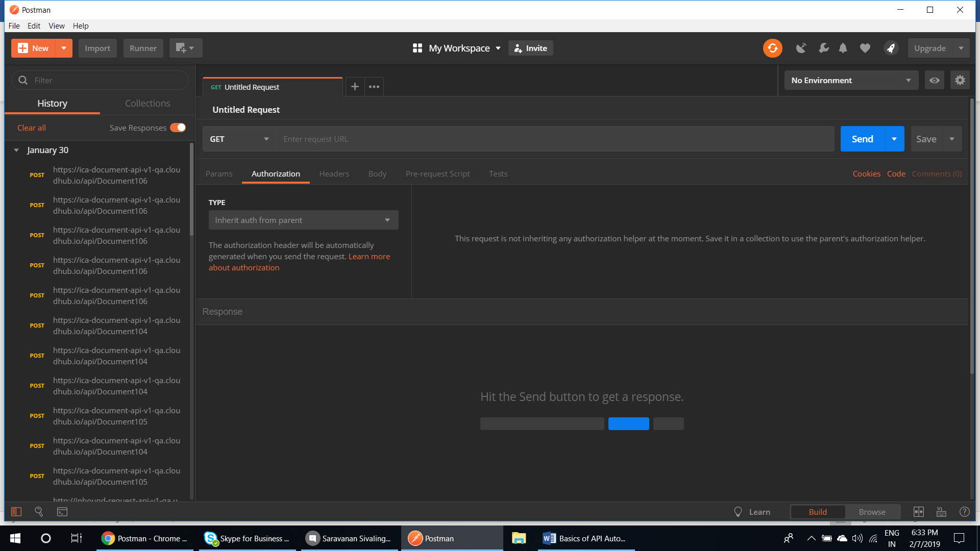This screenshot has height=551, width=980.
Task: Collapse the January 30 history group
Action: [16, 150]
